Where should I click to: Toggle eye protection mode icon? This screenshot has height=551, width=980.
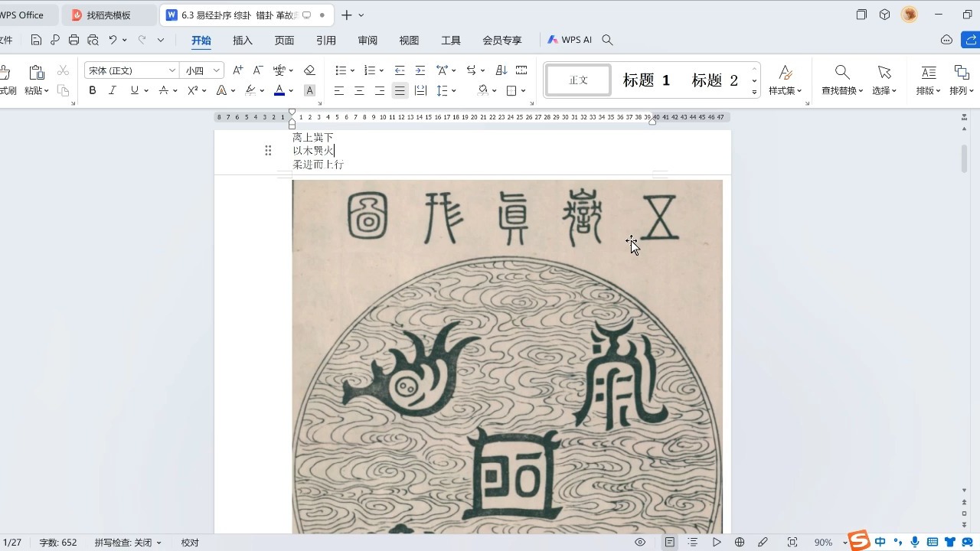click(641, 542)
